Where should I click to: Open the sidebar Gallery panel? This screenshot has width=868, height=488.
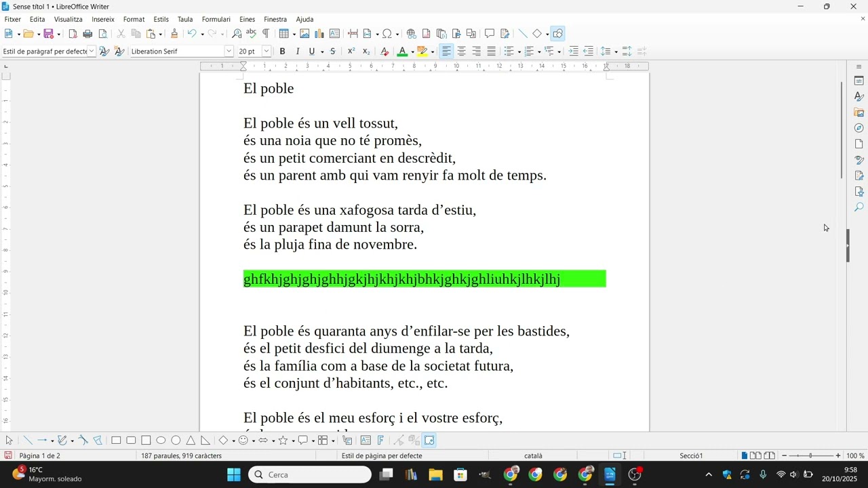pyautogui.click(x=859, y=113)
